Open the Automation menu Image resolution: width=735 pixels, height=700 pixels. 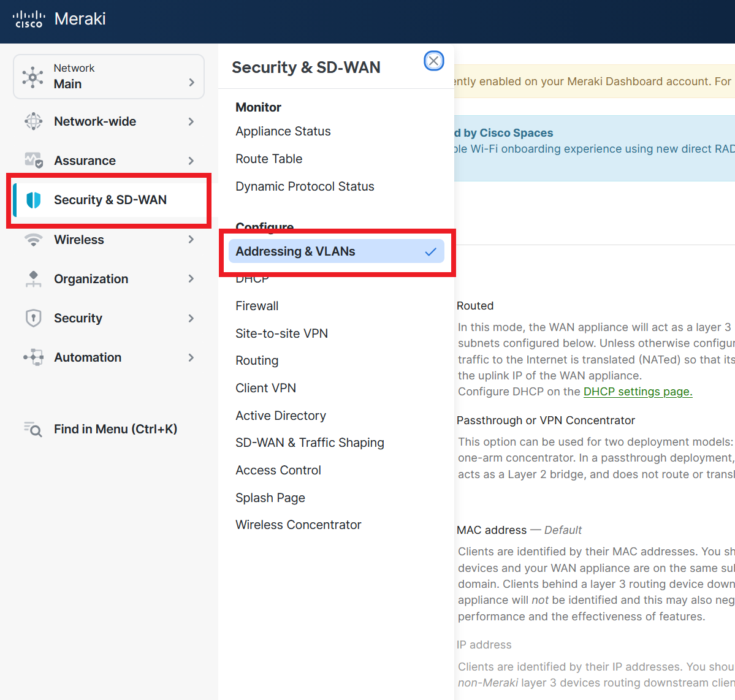tap(109, 357)
